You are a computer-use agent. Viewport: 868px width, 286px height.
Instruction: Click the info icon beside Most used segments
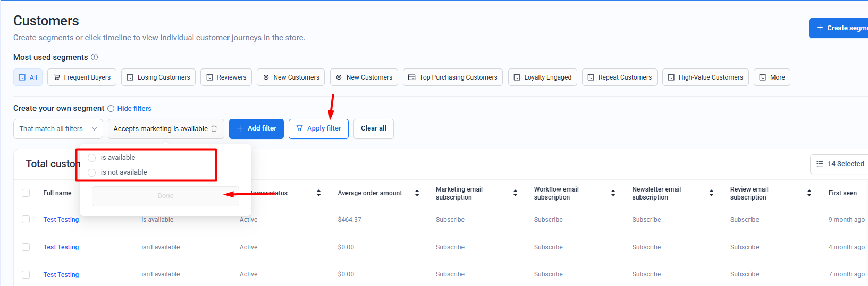click(95, 57)
